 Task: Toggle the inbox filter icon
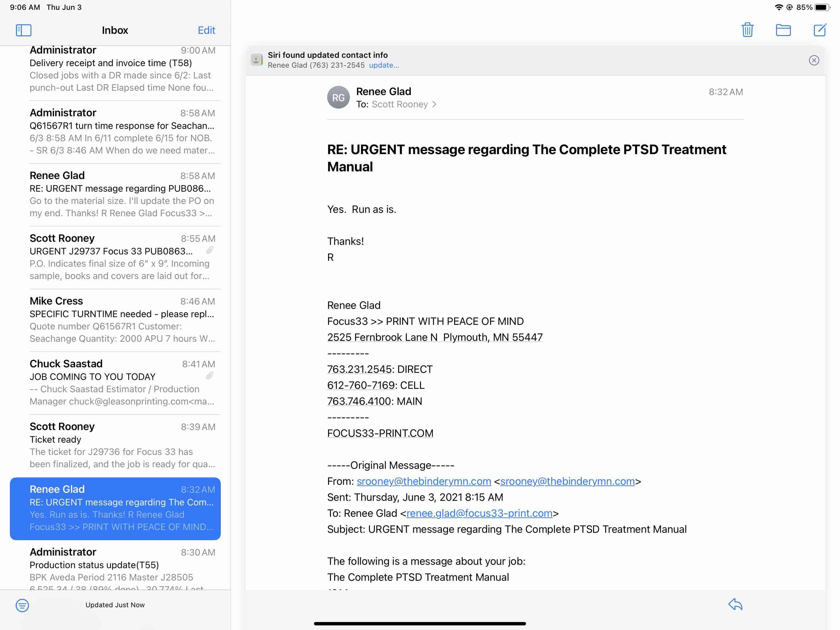[22, 605]
